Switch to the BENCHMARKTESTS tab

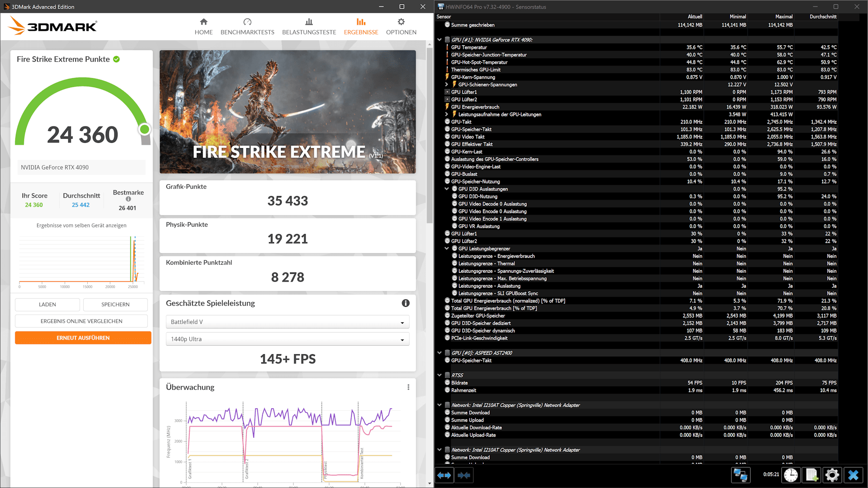pyautogui.click(x=247, y=27)
